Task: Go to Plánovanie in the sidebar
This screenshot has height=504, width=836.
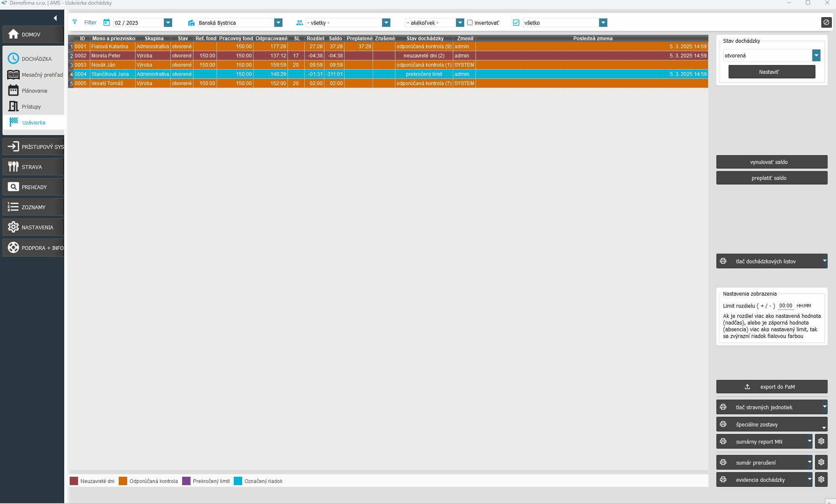Action: pos(34,91)
